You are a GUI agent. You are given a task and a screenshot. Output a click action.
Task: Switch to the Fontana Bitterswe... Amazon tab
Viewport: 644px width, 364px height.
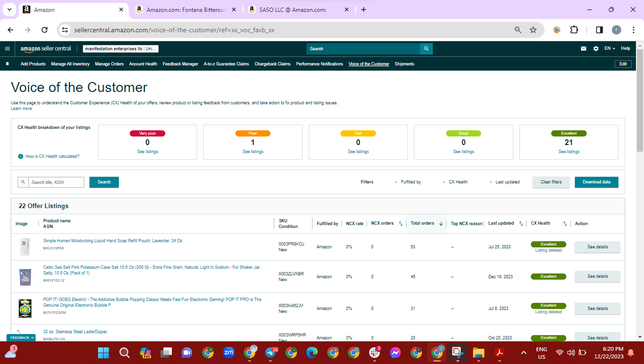pos(187,9)
